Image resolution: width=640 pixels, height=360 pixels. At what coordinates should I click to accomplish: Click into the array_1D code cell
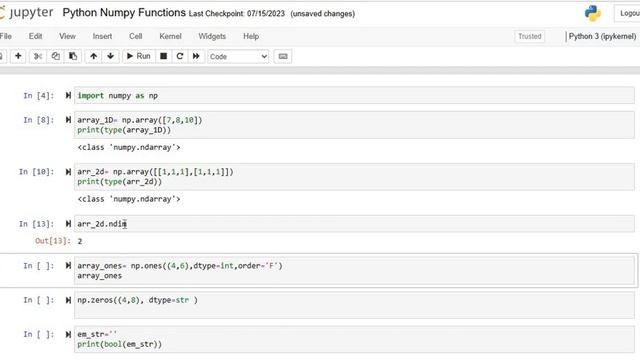(354, 125)
